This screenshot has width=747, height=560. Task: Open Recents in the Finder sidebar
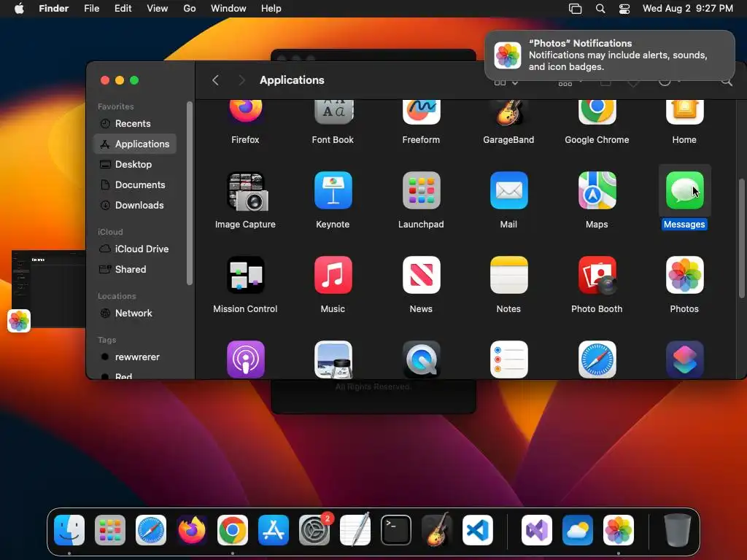135,123
